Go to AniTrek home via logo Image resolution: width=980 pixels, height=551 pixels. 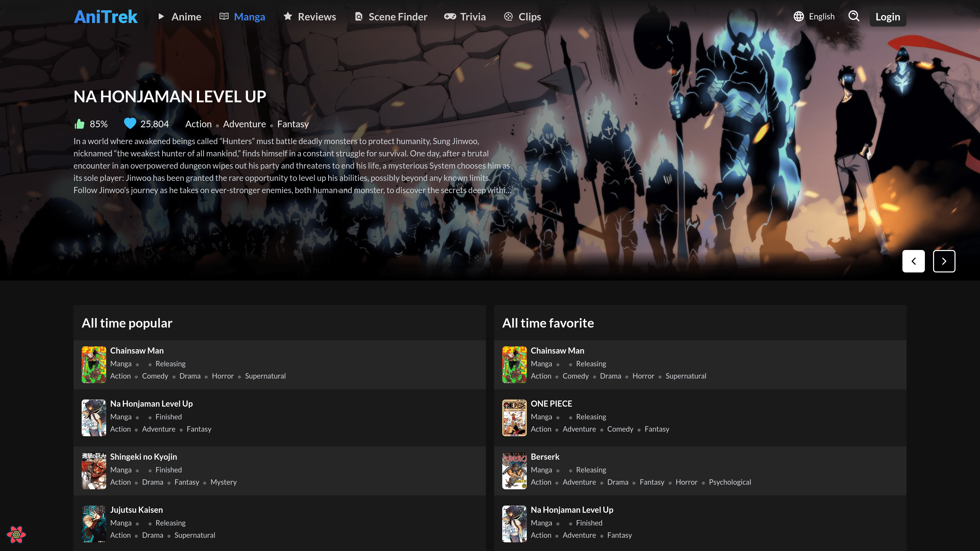(x=105, y=17)
